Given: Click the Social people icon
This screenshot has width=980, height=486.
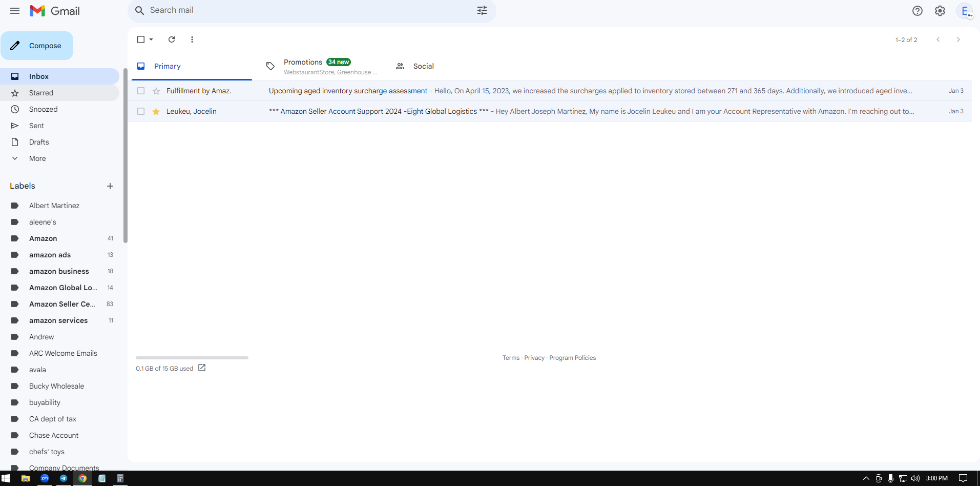Looking at the screenshot, I should point(400,66).
